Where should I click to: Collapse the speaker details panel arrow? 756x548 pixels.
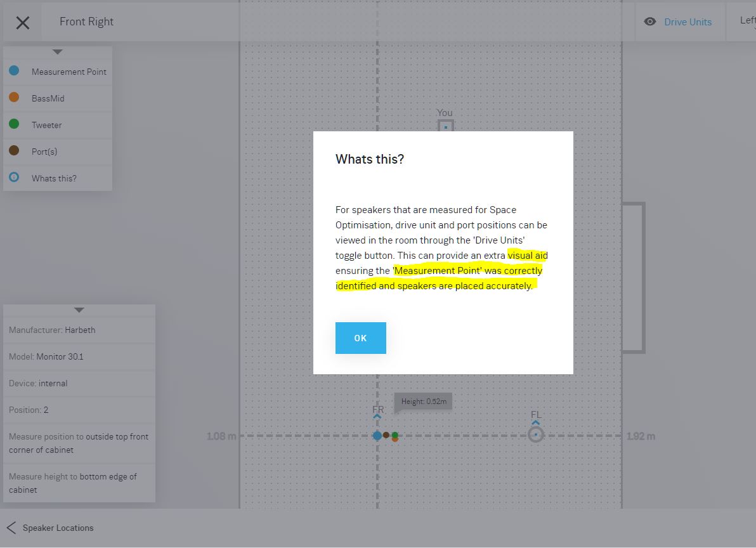[79, 310]
